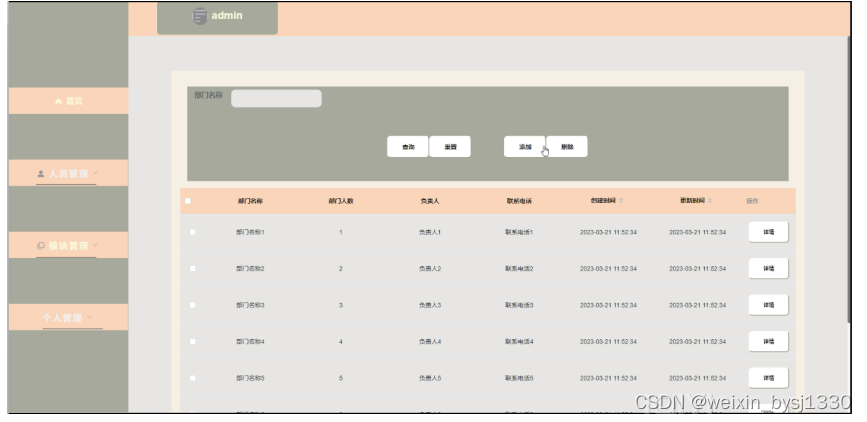The image size is (867, 422).
Task: Click the 重置 reset button
Action: [450, 147]
